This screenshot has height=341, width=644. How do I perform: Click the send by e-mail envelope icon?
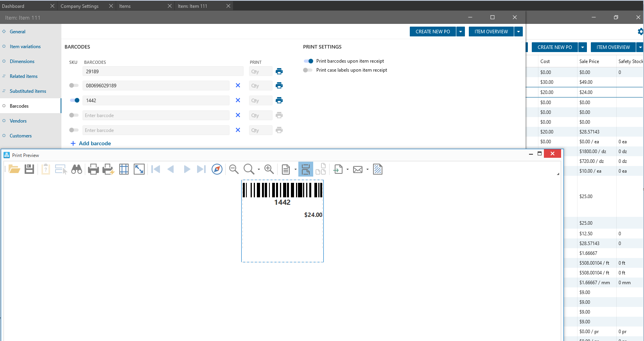(x=358, y=170)
